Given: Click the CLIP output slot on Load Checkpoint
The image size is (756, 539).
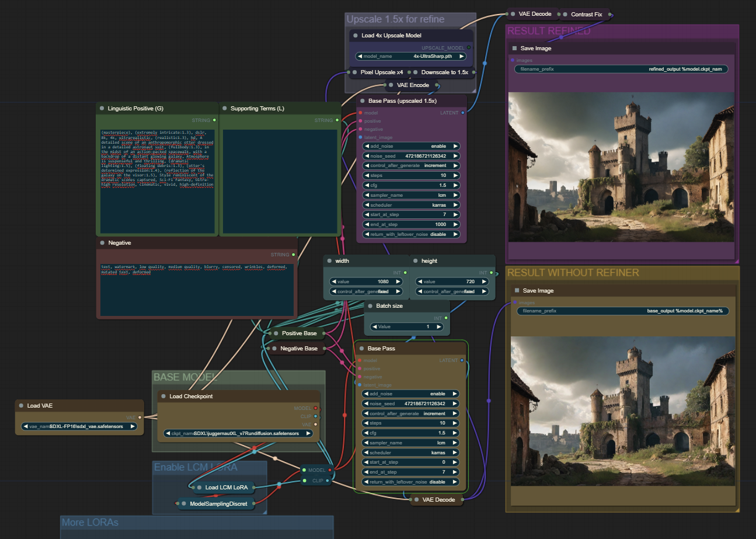Looking at the screenshot, I should coord(316,416).
